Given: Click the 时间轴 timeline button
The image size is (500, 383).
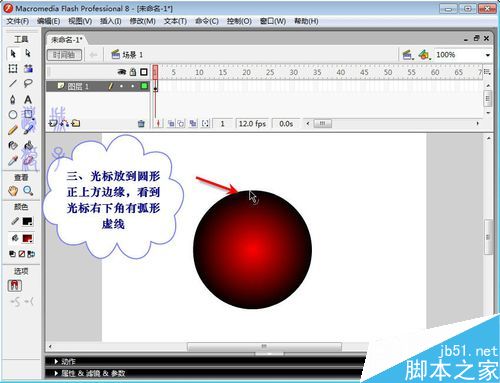Looking at the screenshot, I should tap(64, 55).
